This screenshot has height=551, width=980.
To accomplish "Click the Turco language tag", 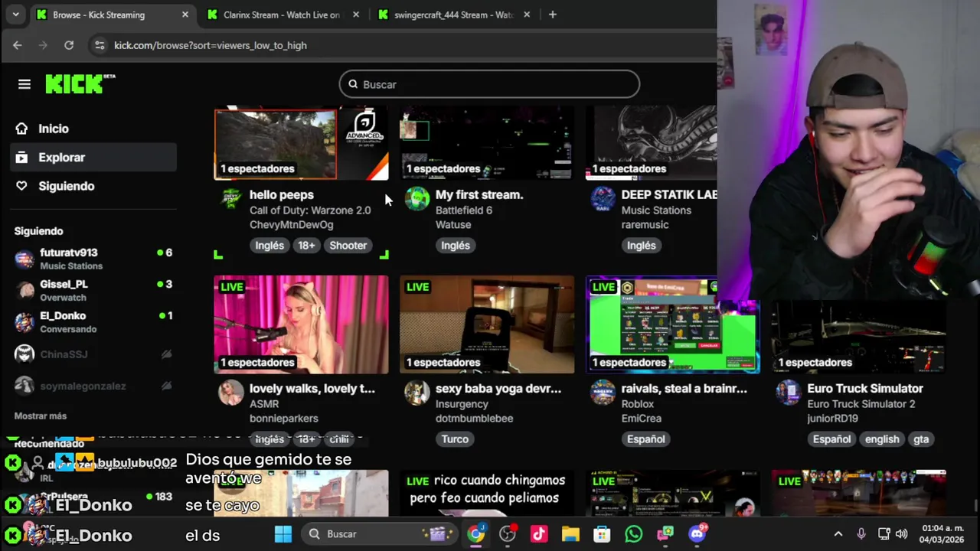I will [455, 439].
